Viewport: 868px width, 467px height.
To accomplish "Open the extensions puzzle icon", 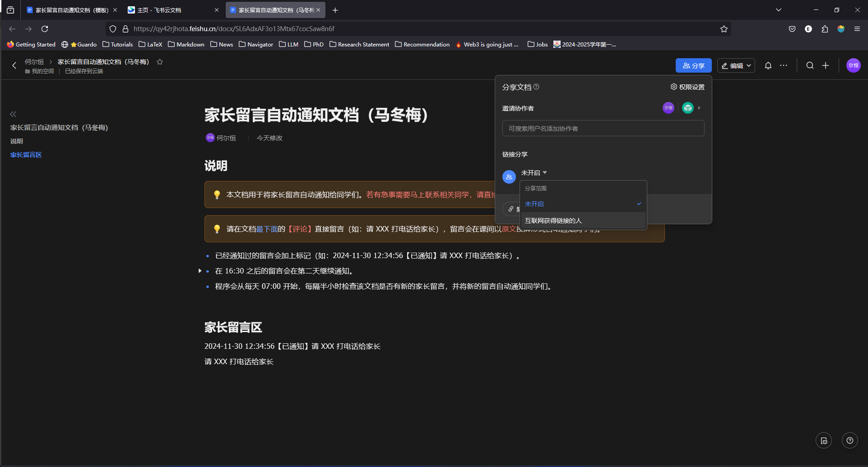I will (825, 29).
